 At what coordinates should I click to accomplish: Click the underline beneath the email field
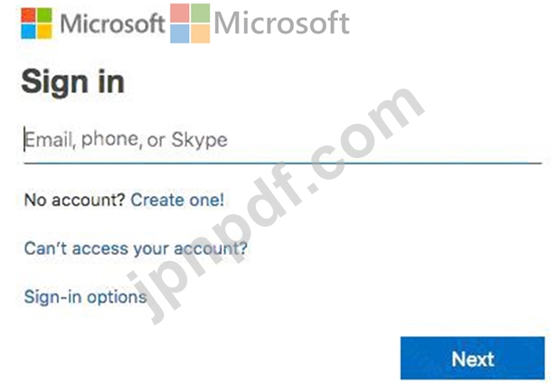point(283,163)
